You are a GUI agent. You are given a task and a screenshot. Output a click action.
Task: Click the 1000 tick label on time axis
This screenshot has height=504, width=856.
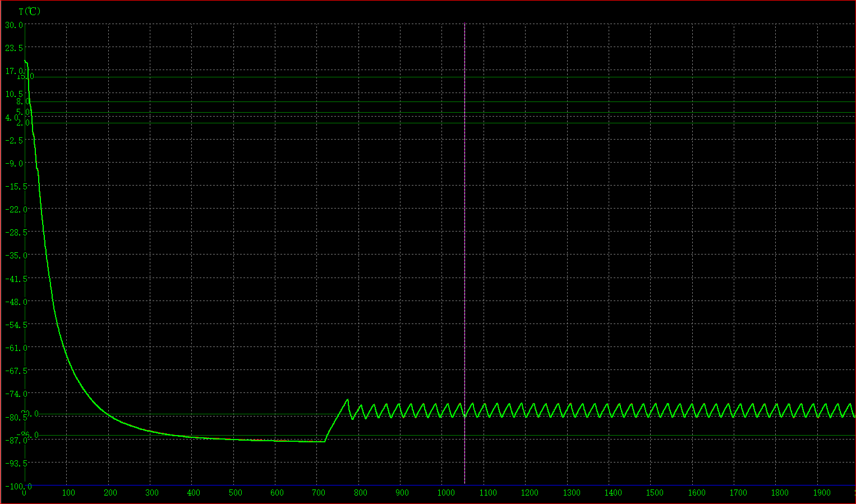click(446, 493)
